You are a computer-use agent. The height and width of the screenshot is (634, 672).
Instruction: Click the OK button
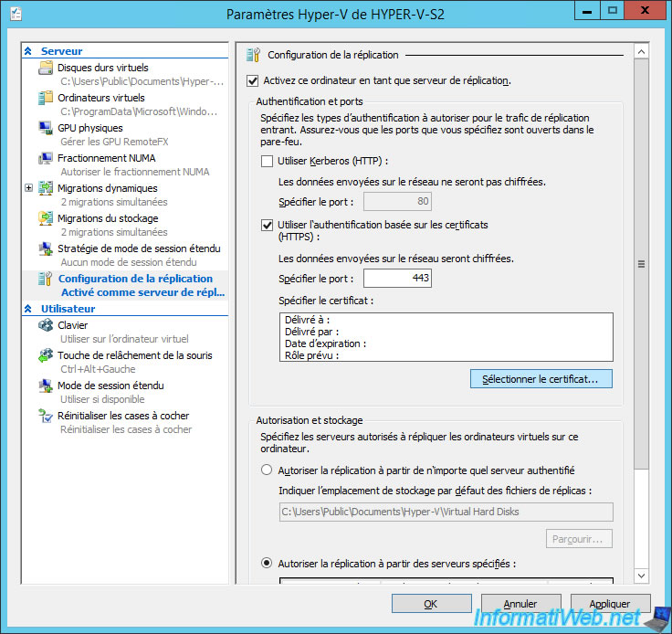431,604
